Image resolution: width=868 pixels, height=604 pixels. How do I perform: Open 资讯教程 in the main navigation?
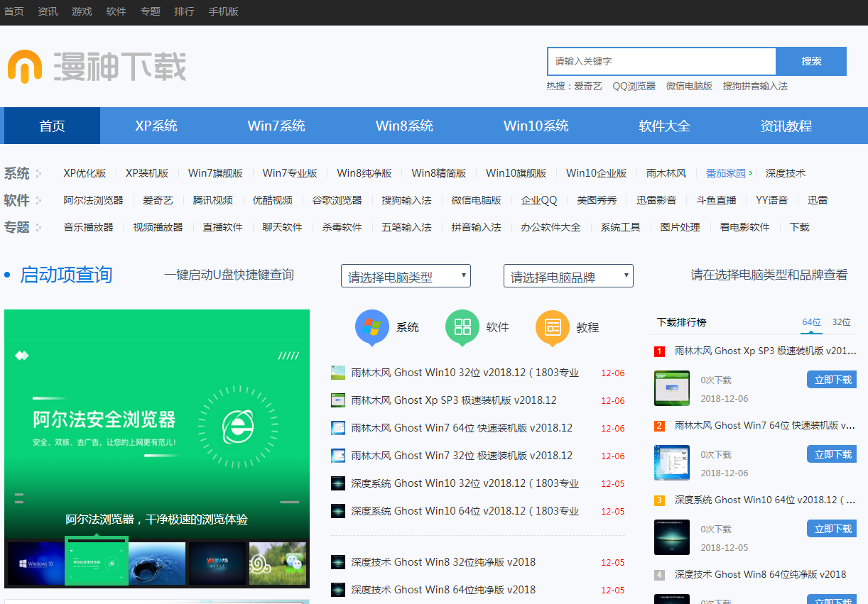click(786, 126)
